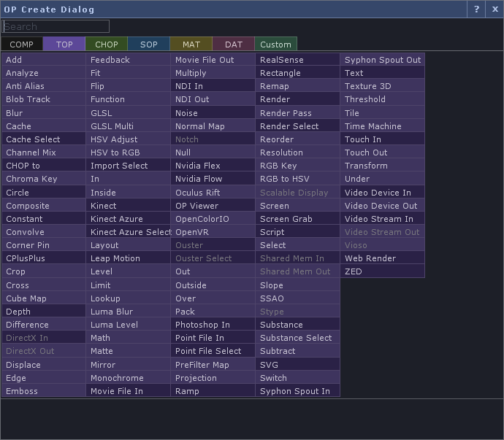The image size is (504, 440).
Task: Switch to the DAT tab
Action: click(x=234, y=45)
